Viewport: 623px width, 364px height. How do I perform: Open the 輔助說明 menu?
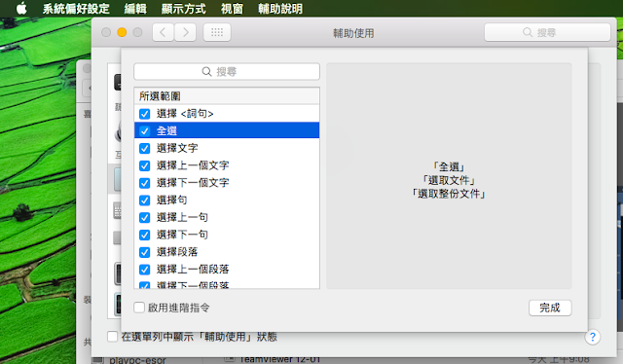click(x=280, y=9)
